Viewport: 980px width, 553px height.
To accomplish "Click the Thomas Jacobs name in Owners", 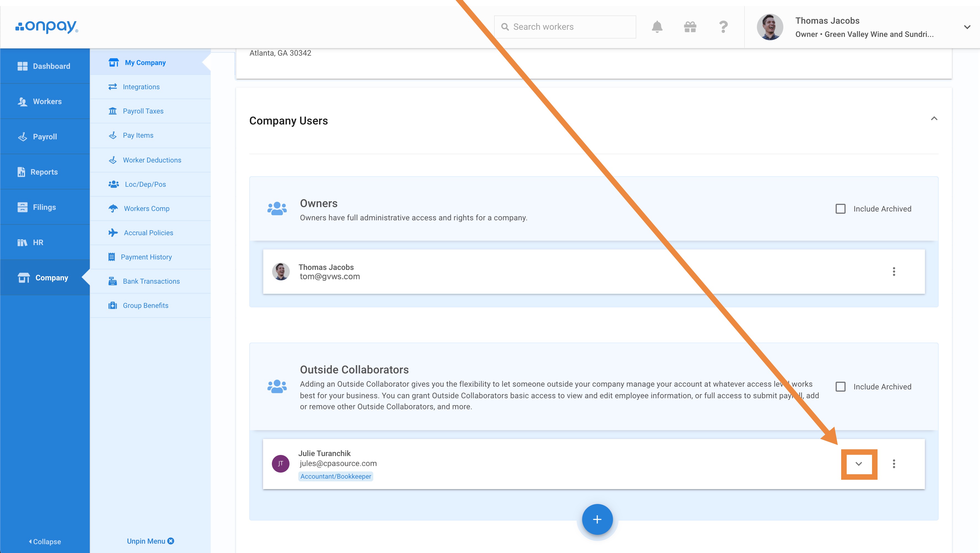I will click(326, 267).
